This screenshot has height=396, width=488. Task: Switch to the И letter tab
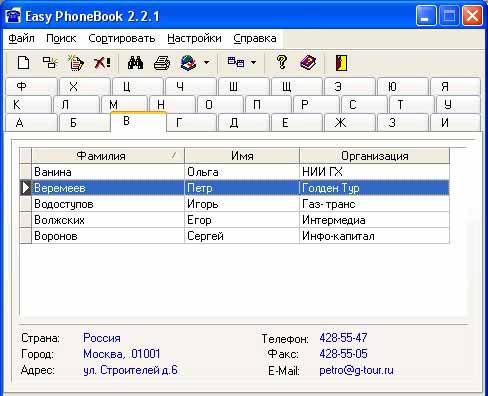point(455,123)
